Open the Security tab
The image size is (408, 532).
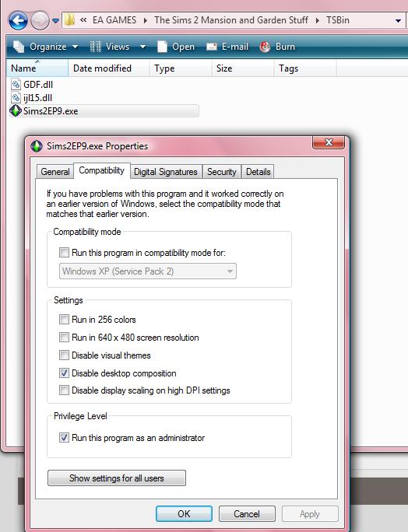coord(221,172)
